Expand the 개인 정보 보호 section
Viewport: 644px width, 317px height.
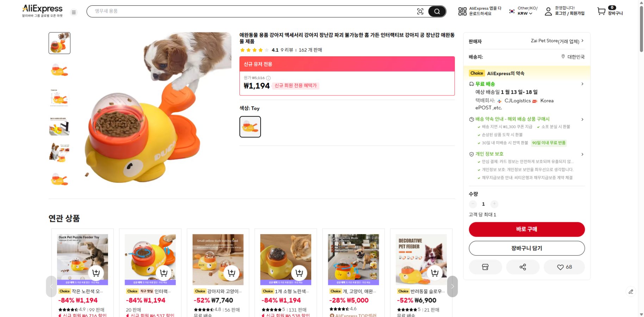[x=583, y=154]
